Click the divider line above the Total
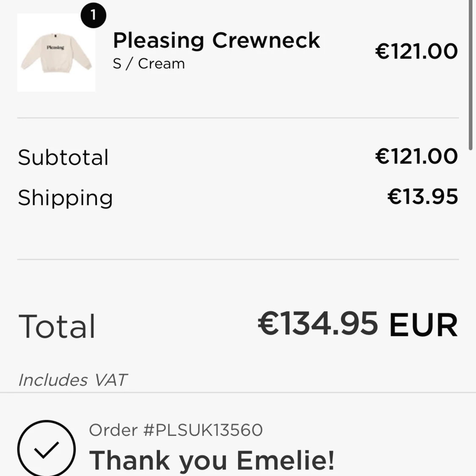The width and height of the screenshot is (476, 476). [x=238, y=259]
